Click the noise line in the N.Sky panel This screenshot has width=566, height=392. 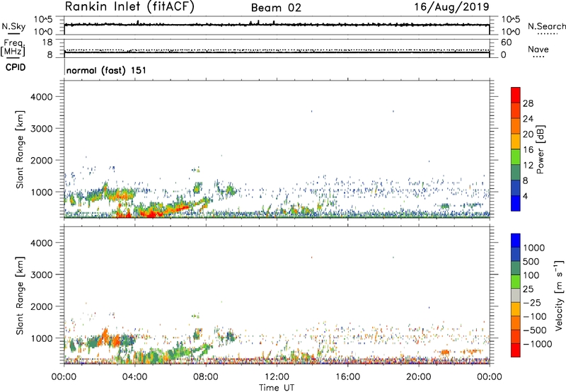pos(277,25)
